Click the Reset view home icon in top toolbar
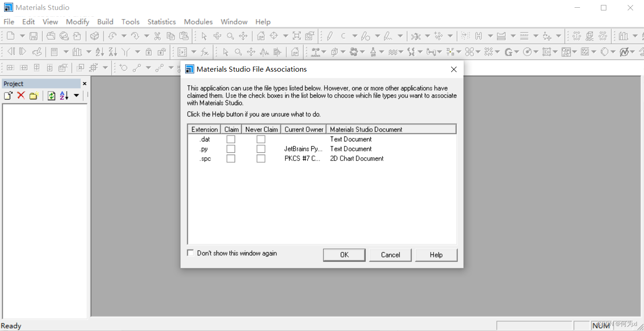 [x=261, y=36]
